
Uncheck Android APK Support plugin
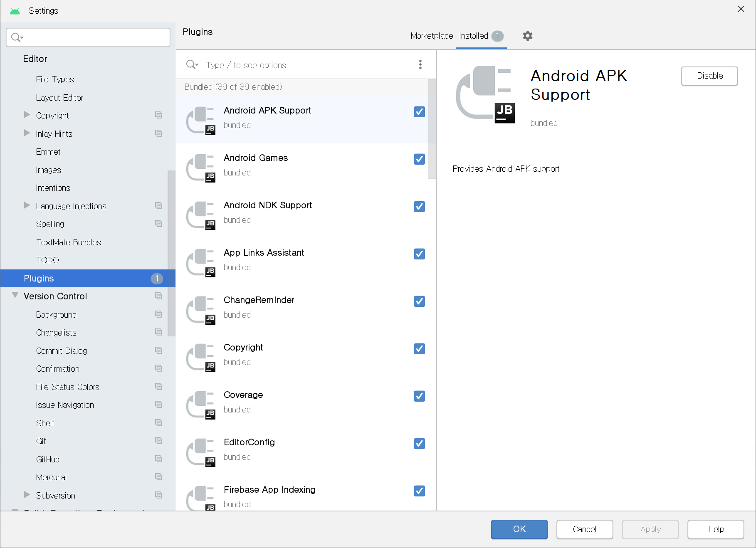point(419,111)
